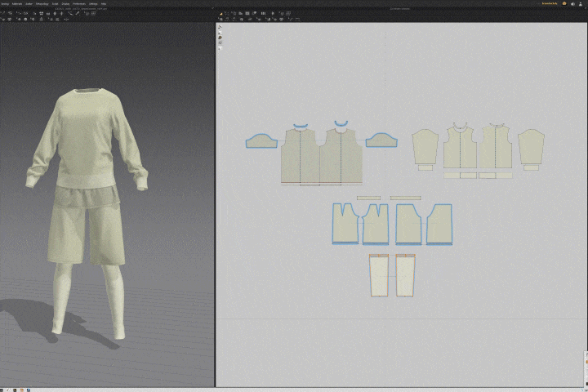Select the left blue collar piece above bodice

click(x=301, y=126)
